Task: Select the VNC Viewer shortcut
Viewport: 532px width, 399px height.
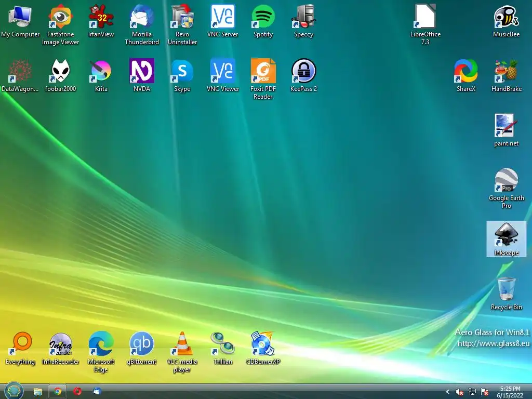Action: pyautogui.click(x=222, y=75)
